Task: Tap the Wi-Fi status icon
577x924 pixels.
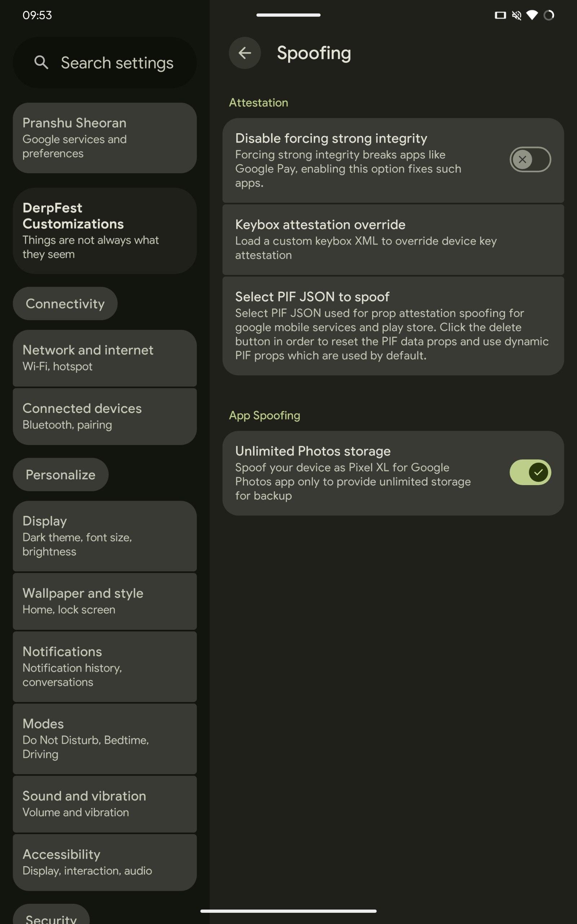Action: point(532,15)
